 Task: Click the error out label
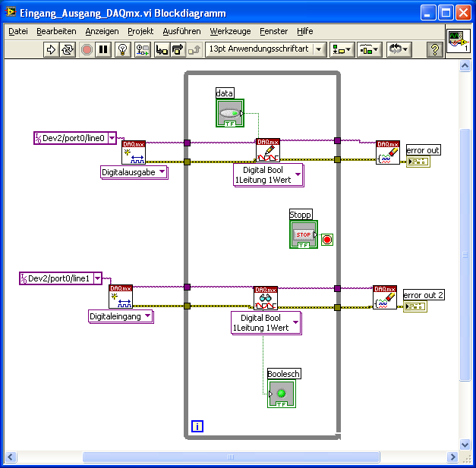[423, 150]
